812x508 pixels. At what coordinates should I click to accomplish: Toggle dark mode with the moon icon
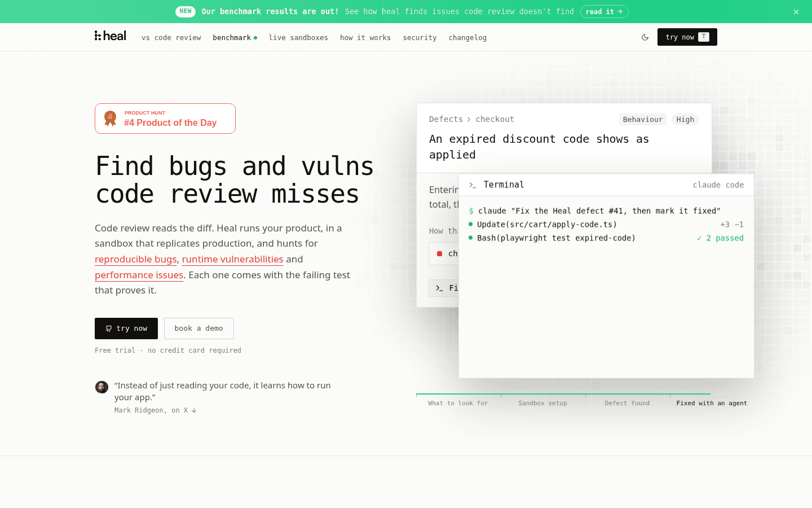645,37
